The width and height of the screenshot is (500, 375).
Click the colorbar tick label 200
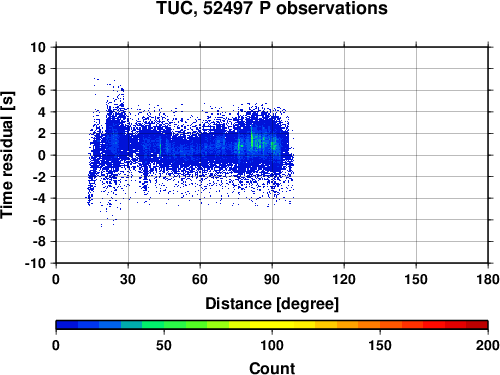488,345
